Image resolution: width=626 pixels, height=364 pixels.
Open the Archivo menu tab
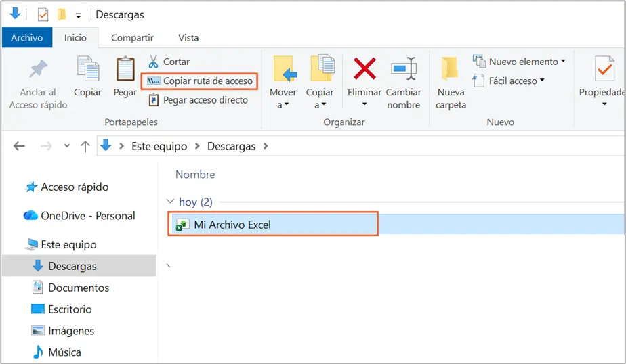pos(26,37)
